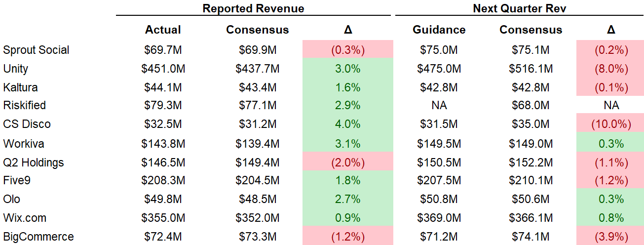Select Wix.com actual revenue $355.0M

click(163, 218)
